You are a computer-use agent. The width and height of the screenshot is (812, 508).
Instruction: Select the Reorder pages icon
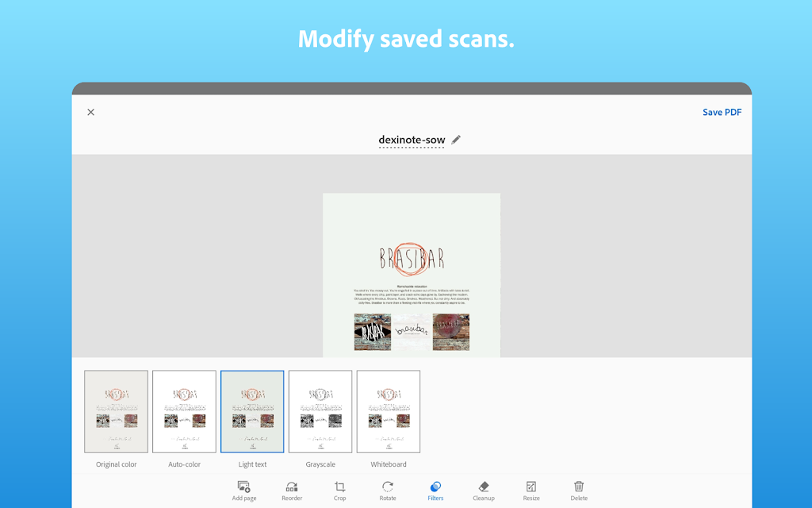click(292, 491)
